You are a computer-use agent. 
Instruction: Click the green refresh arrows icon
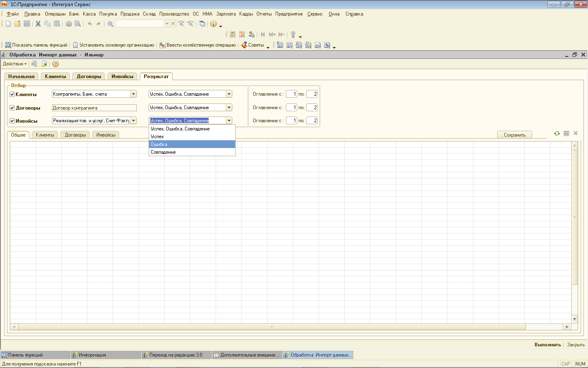[x=557, y=133]
